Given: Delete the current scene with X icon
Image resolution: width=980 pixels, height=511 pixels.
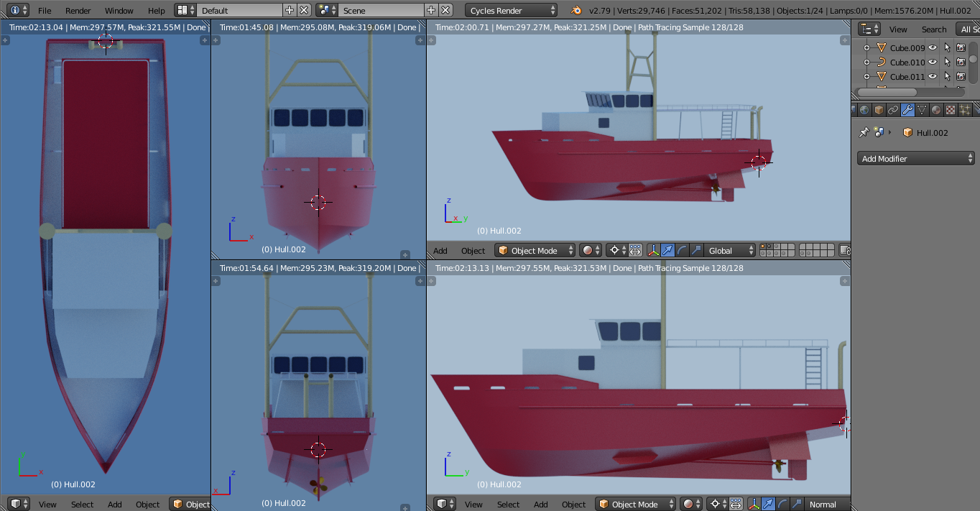Looking at the screenshot, I should 446,10.
